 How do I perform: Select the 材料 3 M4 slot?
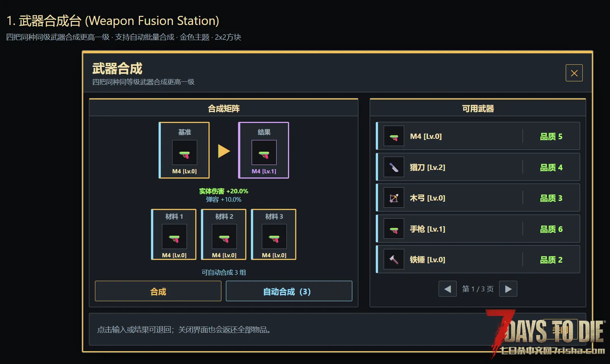pos(274,235)
